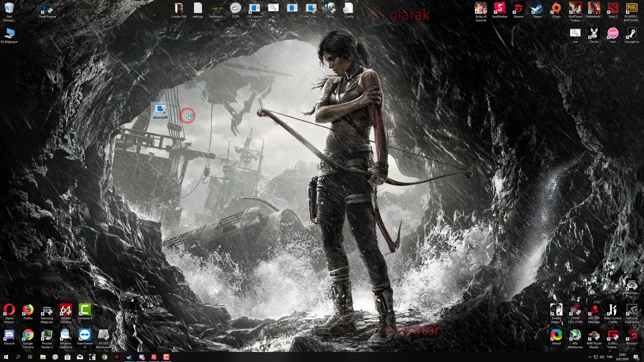The height and width of the screenshot is (362, 644).
Task: Open G.SKILL Trident shortcut
Action: 613,339
